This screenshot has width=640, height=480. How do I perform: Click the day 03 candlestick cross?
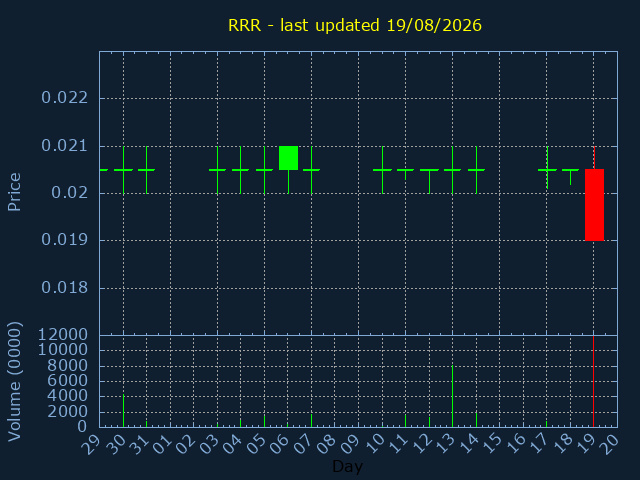[x=217, y=170]
